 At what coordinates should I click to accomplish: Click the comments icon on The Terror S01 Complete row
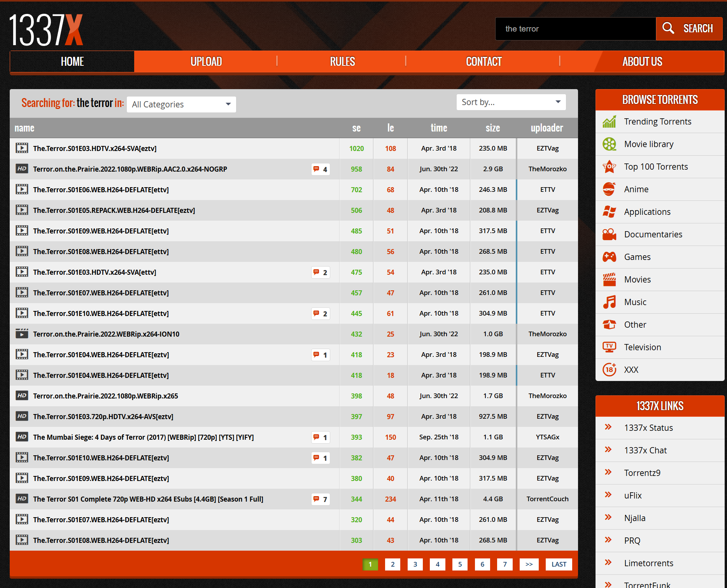[316, 499]
